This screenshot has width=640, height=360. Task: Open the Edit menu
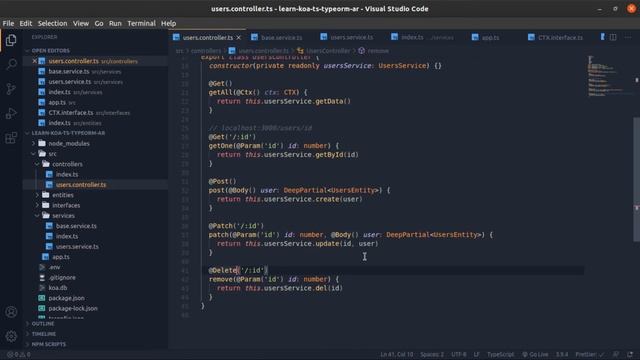coord(25,23)
